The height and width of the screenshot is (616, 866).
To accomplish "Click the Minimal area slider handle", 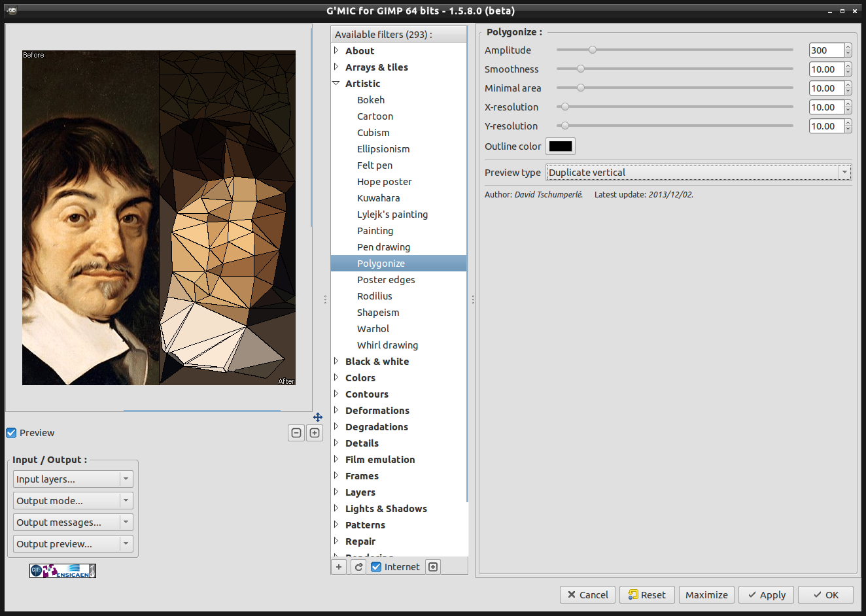I will [x=581, y=88].
